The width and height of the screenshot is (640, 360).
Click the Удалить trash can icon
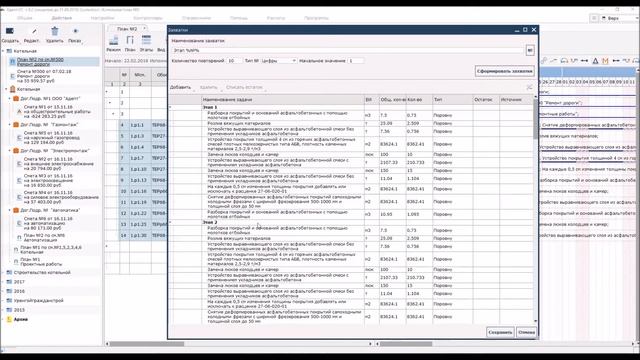55,31
